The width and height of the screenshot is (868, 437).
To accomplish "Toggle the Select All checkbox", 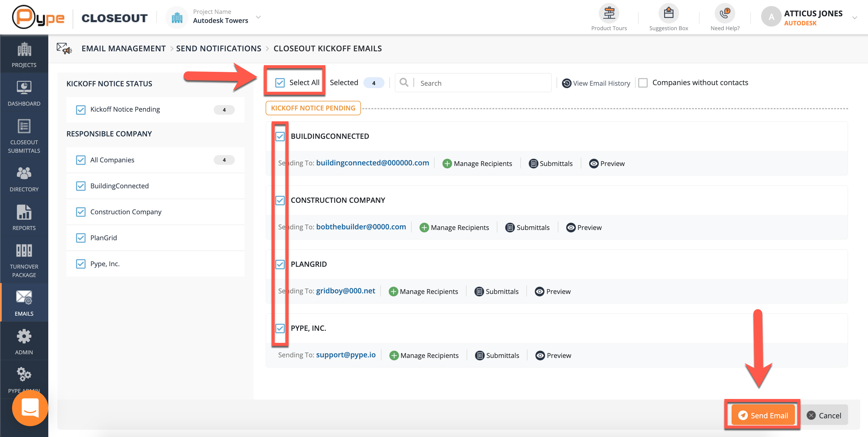I will [280, 83].
